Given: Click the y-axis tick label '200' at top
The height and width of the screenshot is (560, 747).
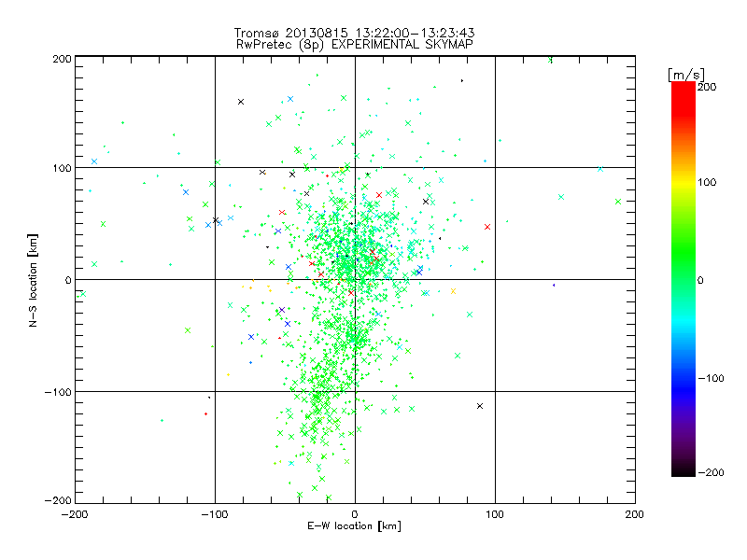Looking at the screenshot, I should 62,59.
